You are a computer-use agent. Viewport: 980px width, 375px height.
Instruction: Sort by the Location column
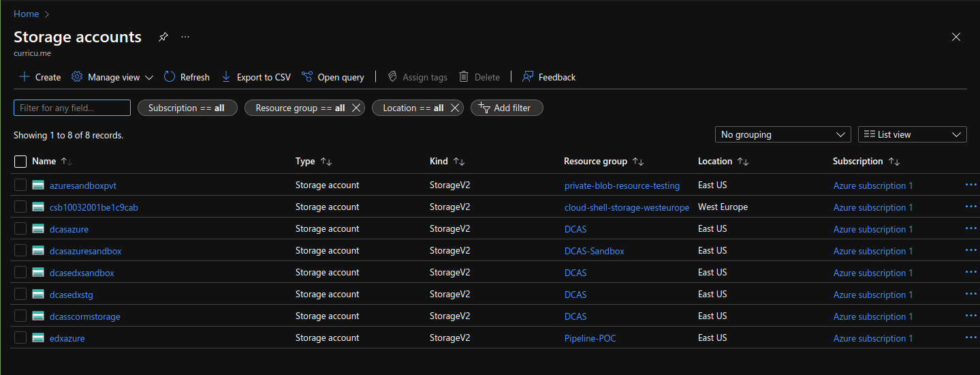pos(723,162)
